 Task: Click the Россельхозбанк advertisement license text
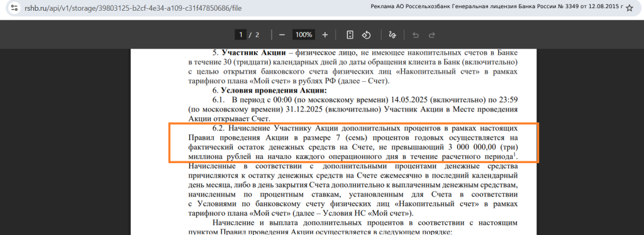(x=497, y=7)
